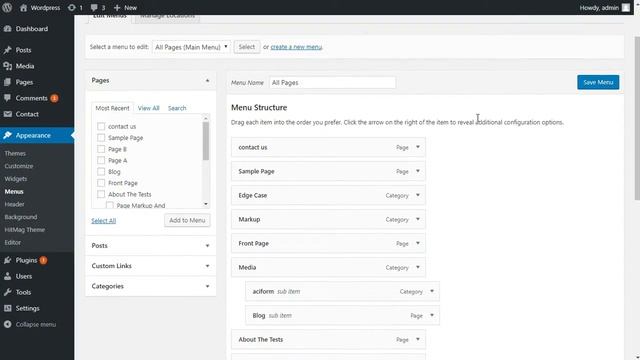Check the 'contact us' page checkbox
This screenshot has height=360, width=640.
(101, 126)
